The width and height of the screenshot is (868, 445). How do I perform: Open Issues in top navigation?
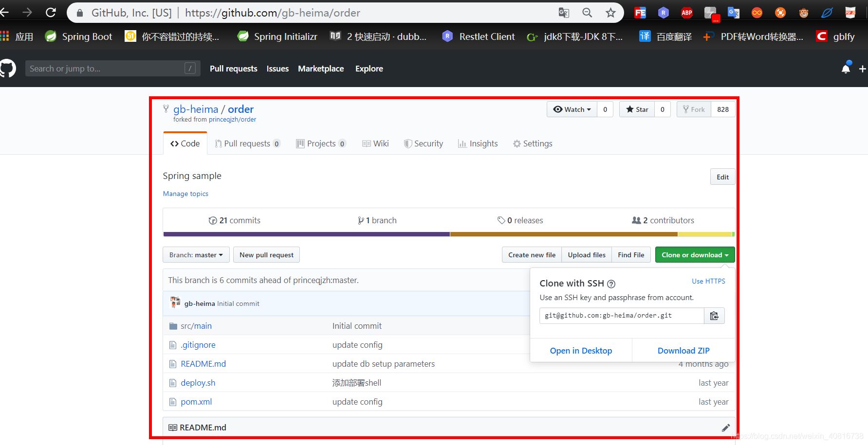277,69
